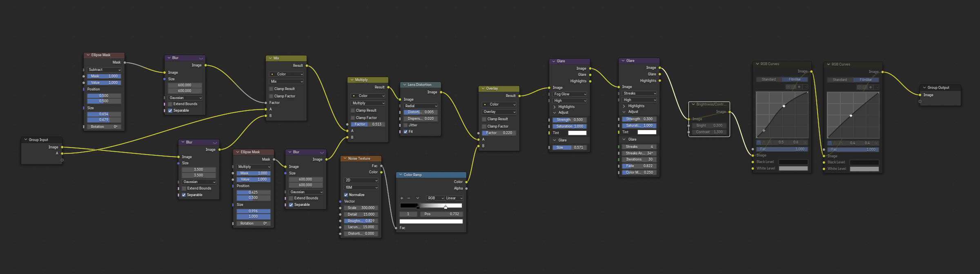980x274 pixels.
Task: Collapse the Overlay node
Action: 483,88
